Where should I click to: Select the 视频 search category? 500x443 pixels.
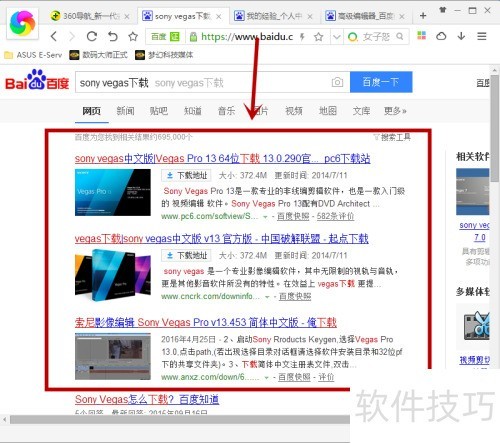click(294, 111)
